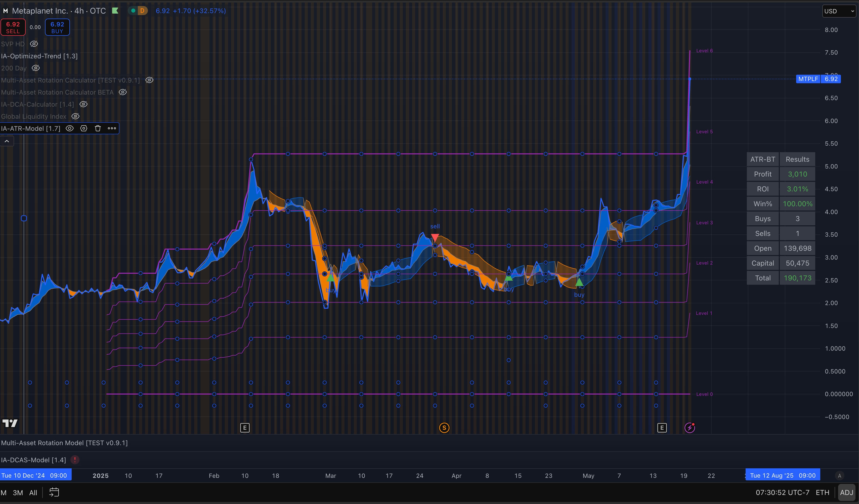The height and width of the screenshot is (504, 859).
Task: Click the IA-DCAS-Model red error icon
Action: coord(75,460)
